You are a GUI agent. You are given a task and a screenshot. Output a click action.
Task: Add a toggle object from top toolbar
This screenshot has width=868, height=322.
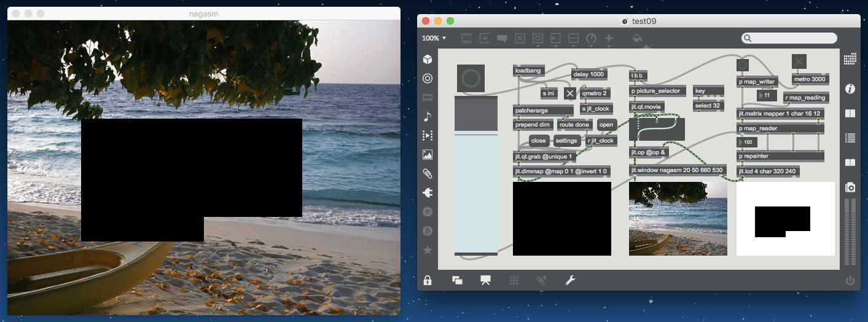[x=520, y=38]
